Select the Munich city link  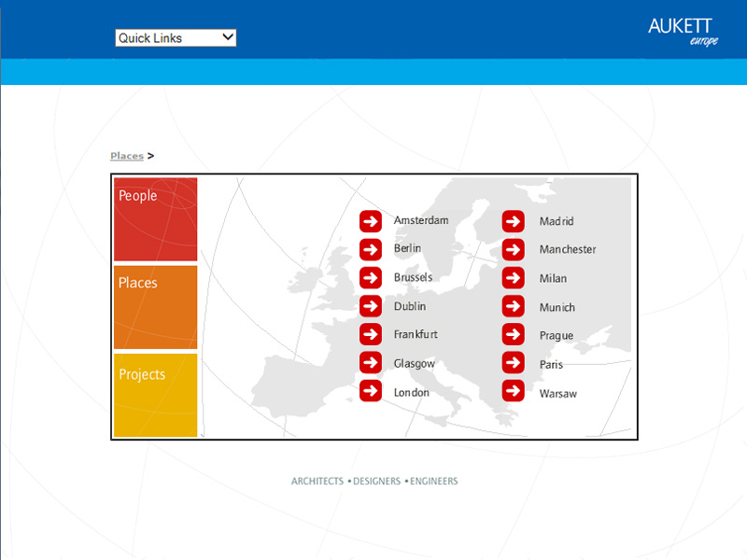557,307
